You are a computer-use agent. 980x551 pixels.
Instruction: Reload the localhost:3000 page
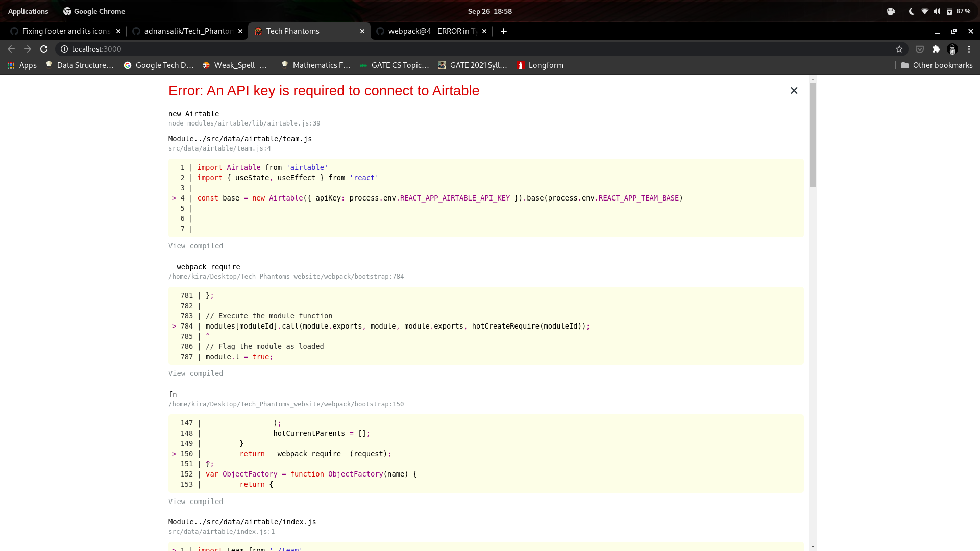pyautogui.click(x=44, y=49)
